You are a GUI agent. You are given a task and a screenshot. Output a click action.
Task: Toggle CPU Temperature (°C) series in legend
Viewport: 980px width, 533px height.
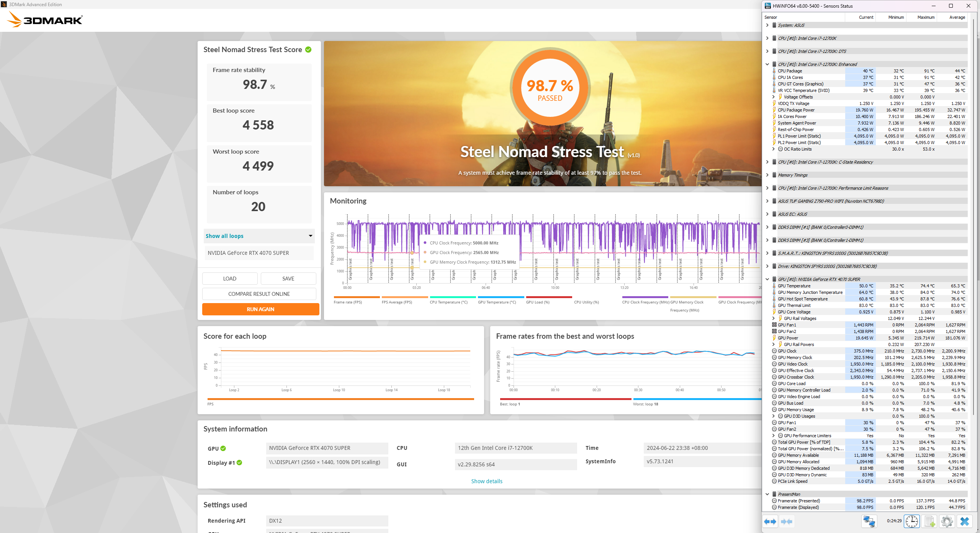tap(452, 300)
